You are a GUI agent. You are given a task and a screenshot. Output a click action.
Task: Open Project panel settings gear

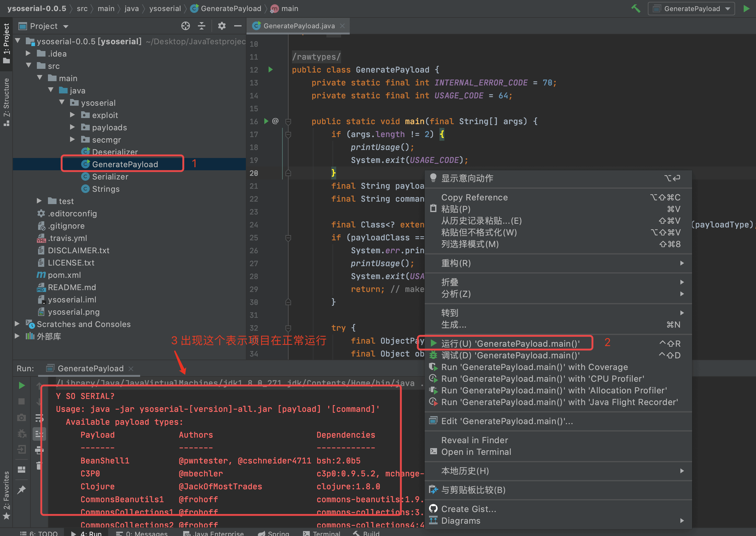[x=222, y=26]
